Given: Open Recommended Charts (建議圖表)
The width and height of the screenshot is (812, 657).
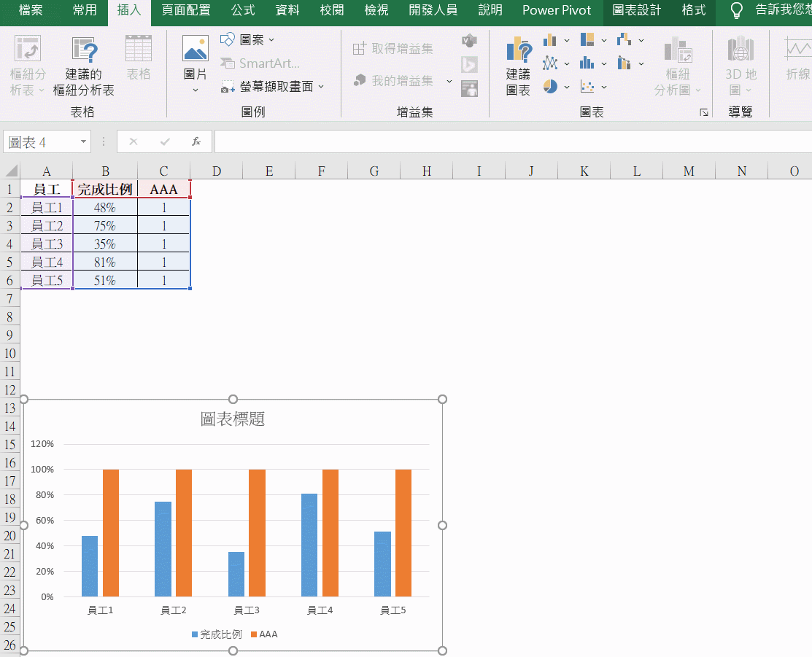Looking at the screenshot, I should [518, 67].
